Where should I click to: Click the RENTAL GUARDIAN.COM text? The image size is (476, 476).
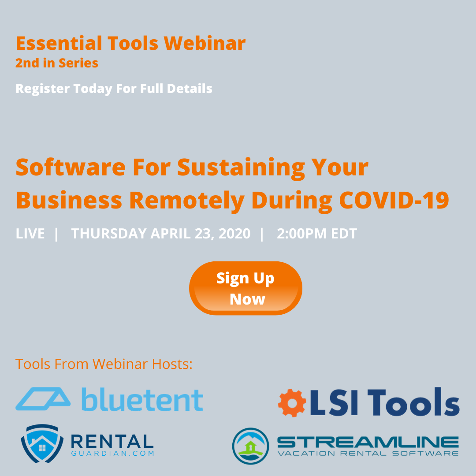[x=112, y=445]
